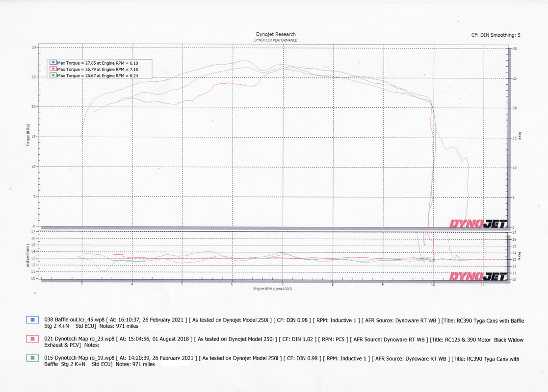
Task: Click 'Stg 2 K+N Std ECU] Notes: 971 miles' under 038 run
Action: coord(91,326)
